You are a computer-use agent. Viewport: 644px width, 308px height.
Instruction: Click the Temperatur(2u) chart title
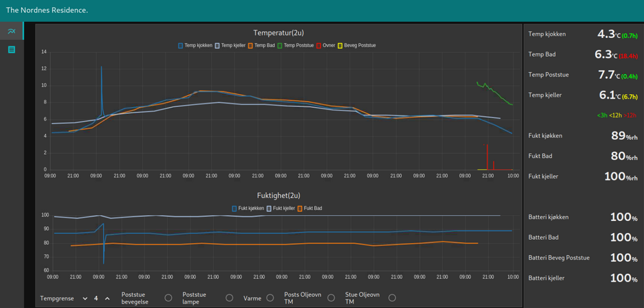278,33
